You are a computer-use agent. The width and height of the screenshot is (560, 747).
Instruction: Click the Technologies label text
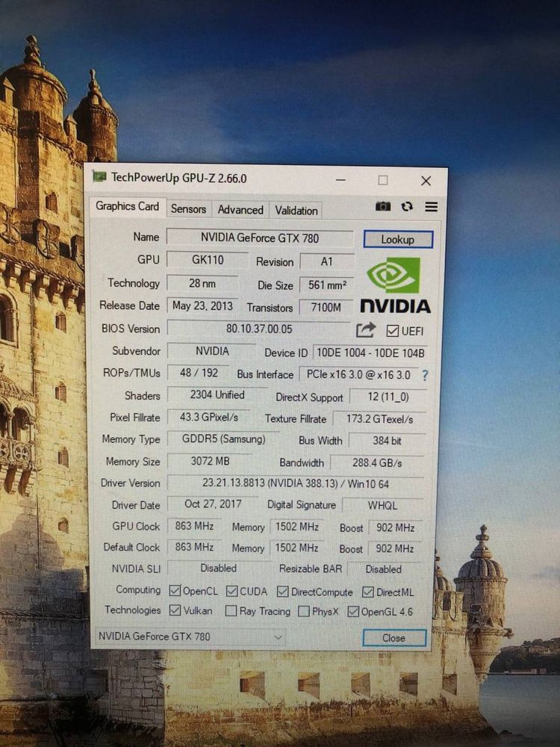click(x=132, y=610)
